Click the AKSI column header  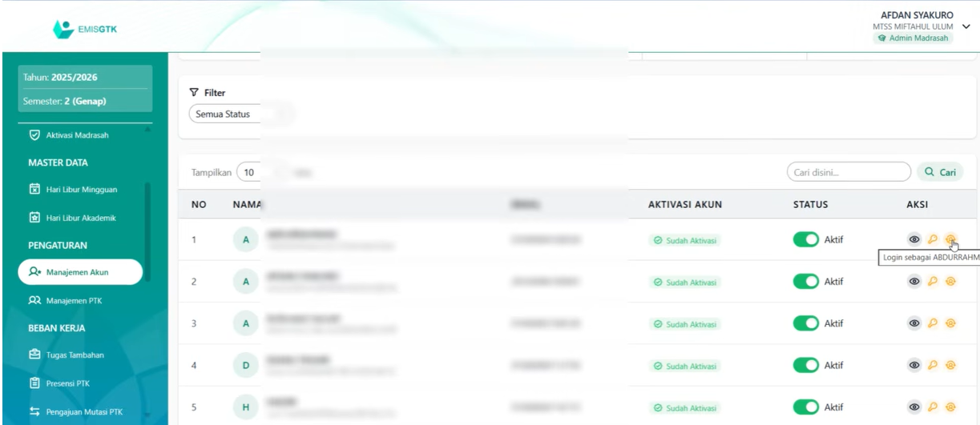point(917,205)
